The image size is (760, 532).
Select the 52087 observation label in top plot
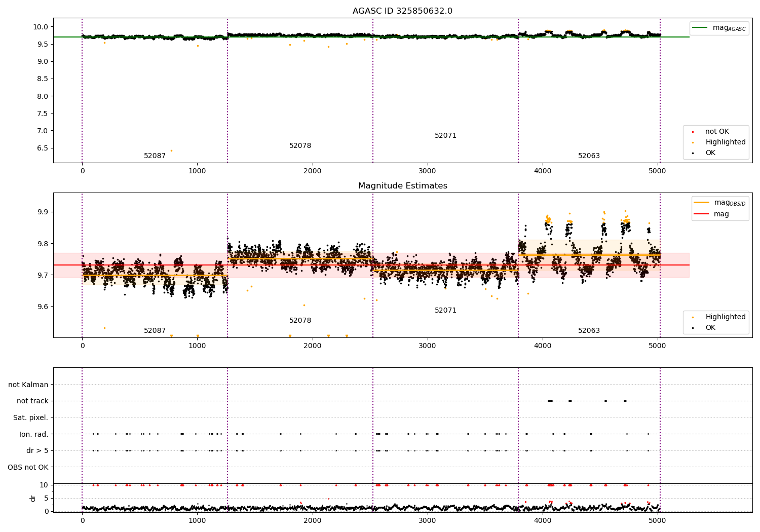tap(155, 156)
